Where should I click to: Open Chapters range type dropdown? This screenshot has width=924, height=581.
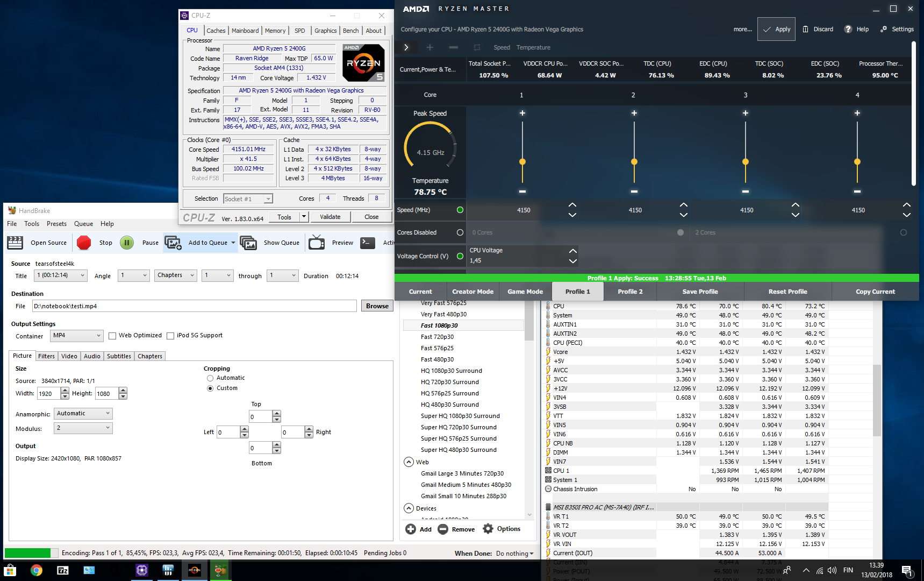tap(176, 275)
